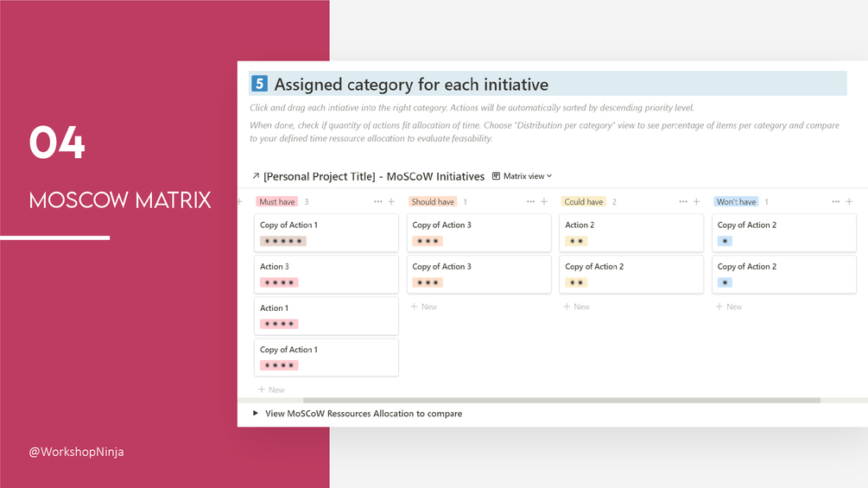This screenshot has height=488, width=868.
Task: Click the blue number 5 heading icon
Action: click(x=259, y=84)
